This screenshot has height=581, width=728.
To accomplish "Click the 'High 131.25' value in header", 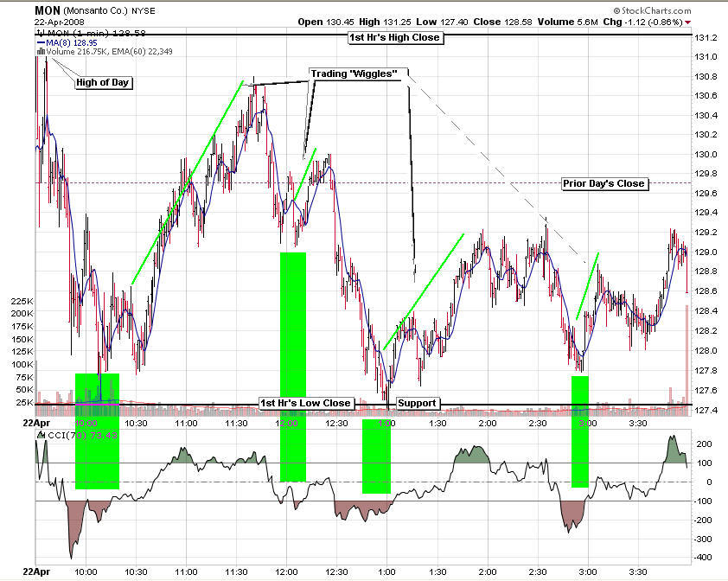I will 385,22.
